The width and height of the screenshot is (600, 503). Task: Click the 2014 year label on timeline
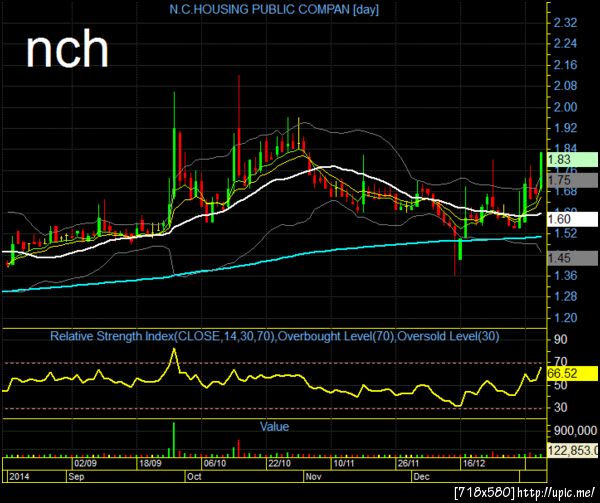point(19,477)
